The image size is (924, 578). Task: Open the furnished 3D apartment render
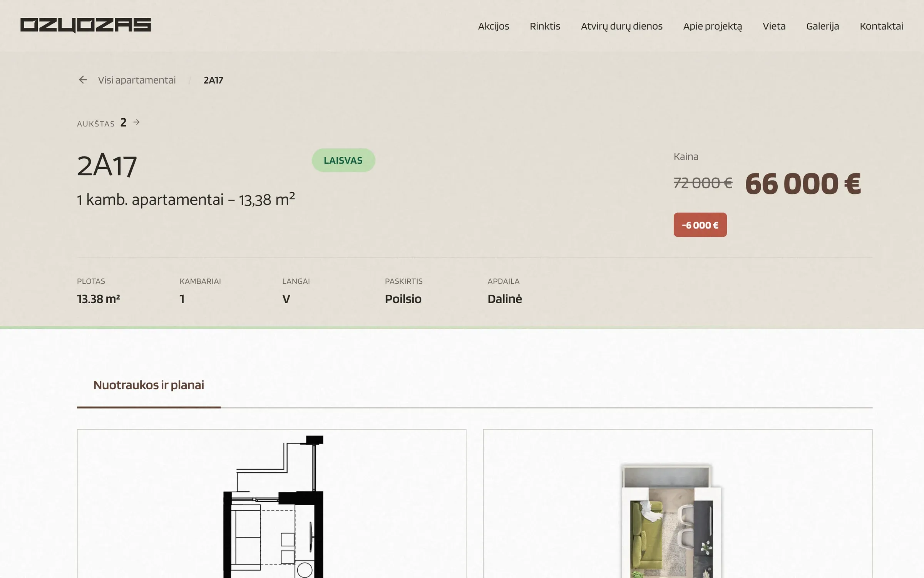tap(678, 504)
